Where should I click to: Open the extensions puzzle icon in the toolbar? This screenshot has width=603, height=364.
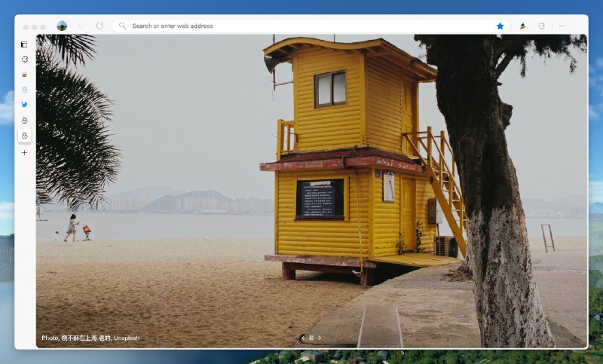[541, 26]
